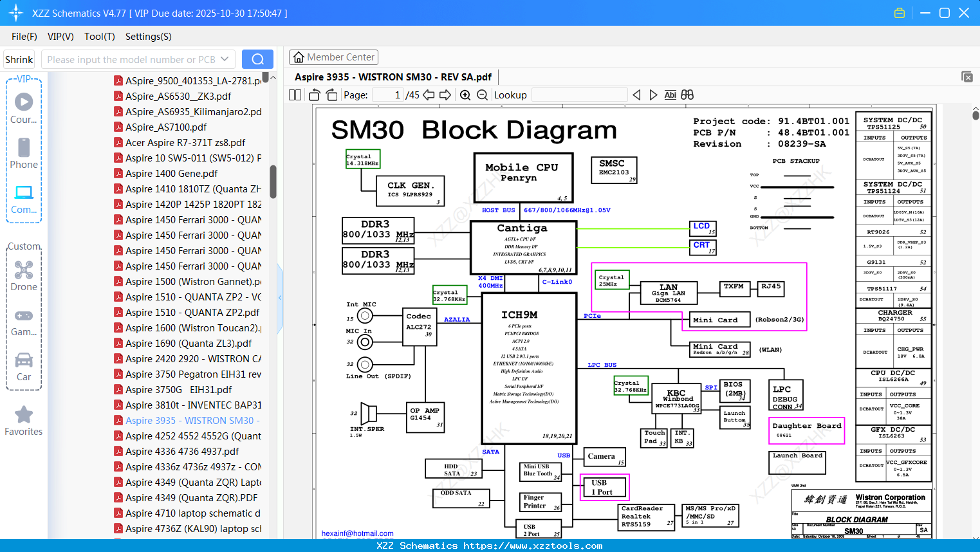Rotate the page counterclockwise
Image resolution: width=980 pixels, height=552 pixels.
pos(315,95)
